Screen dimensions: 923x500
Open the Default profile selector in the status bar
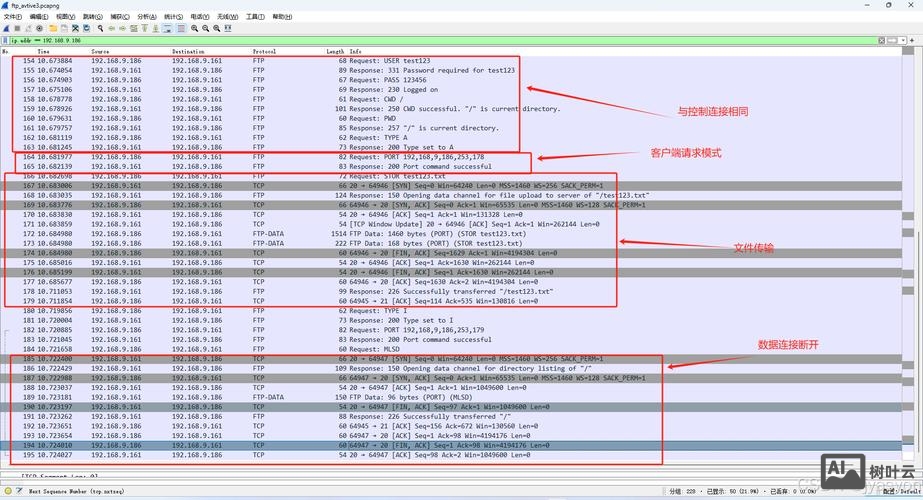click(x=895, y=492)
